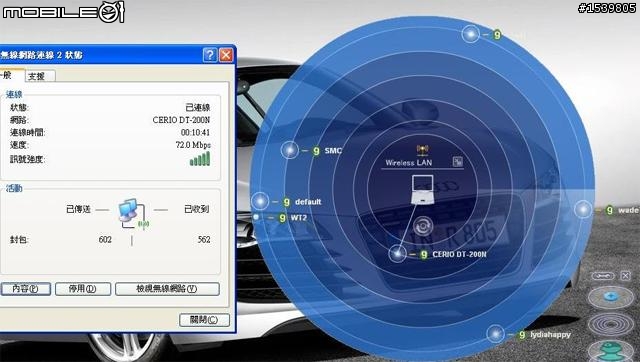Select the SMC access point node
640x362 pixels.
coord(290,150)
